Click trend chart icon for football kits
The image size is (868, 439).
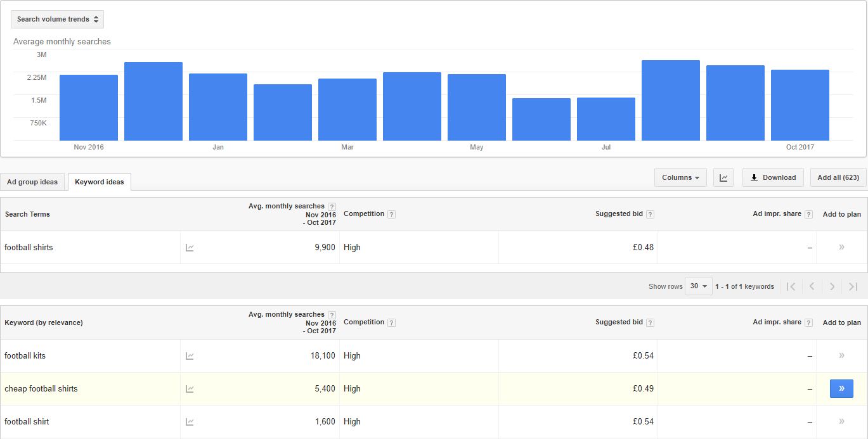tap(190, 356)
